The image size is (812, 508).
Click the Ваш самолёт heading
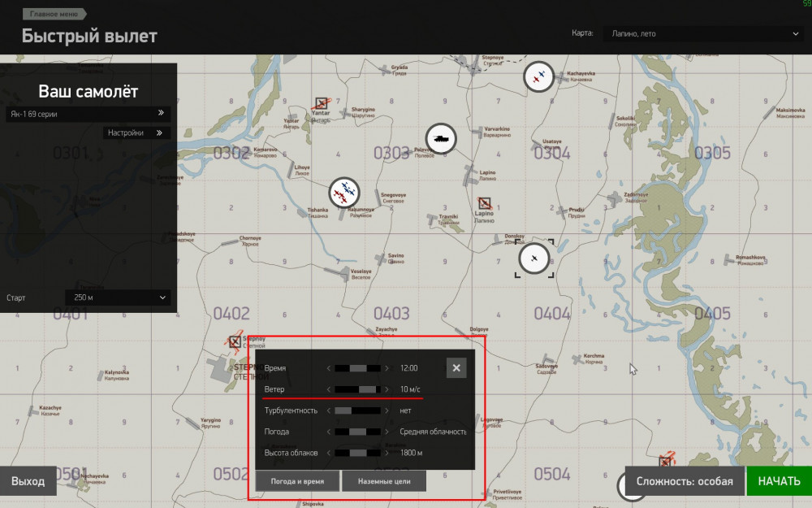tap(89, 92)
